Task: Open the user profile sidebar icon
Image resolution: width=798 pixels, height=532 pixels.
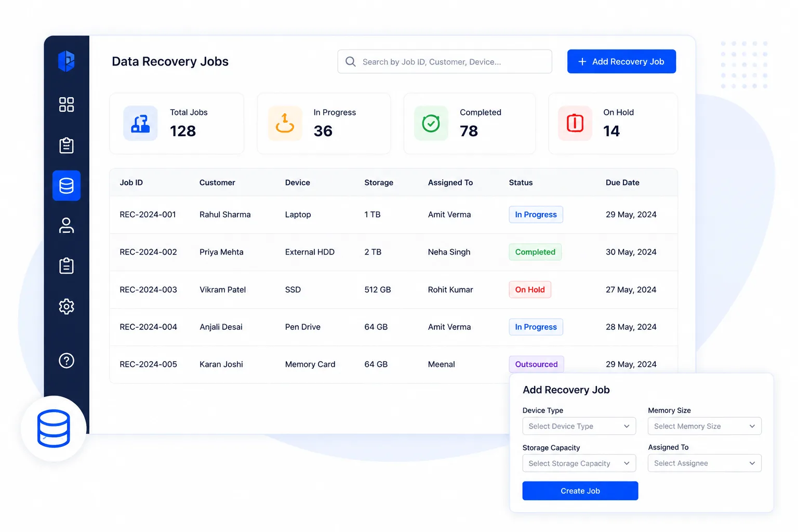Action: point(66,225)
